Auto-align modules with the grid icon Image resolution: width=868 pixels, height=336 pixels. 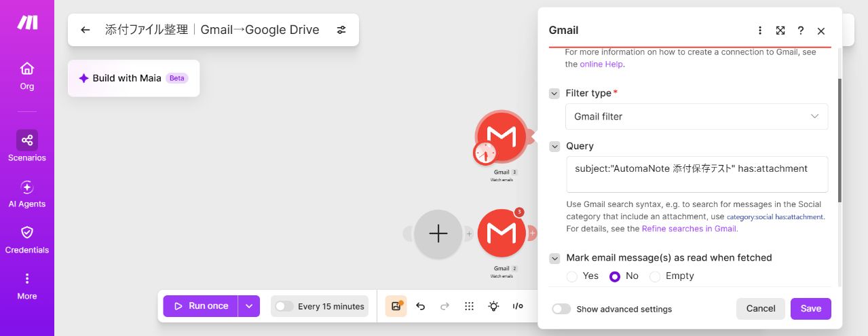(469, 306)
